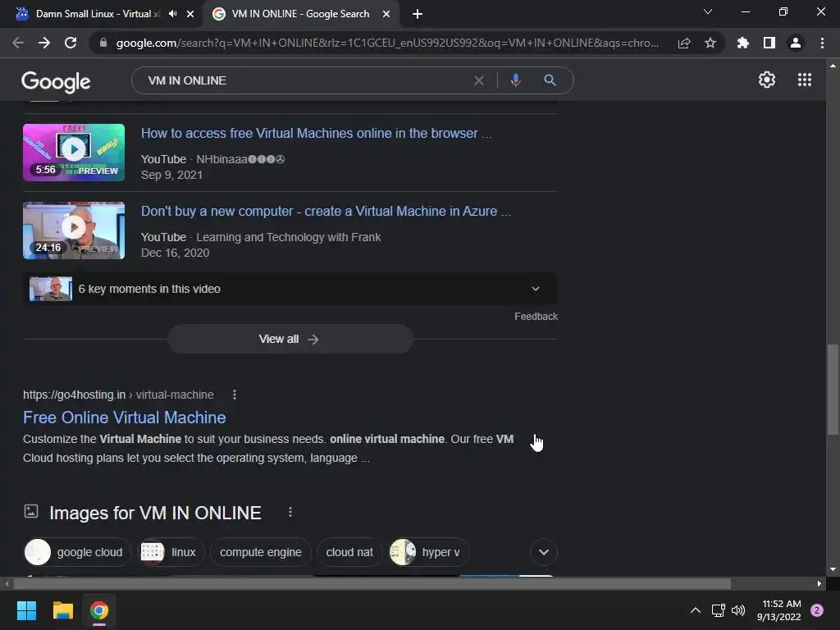Switch to the VM IN ONLINE tab

click(300, 14)
